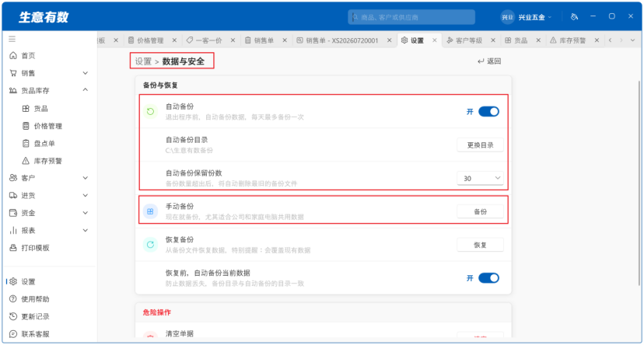Open 联系客服 chat icon in sidebar
This screenshot has width=644, height=345.
coord(13,334)
